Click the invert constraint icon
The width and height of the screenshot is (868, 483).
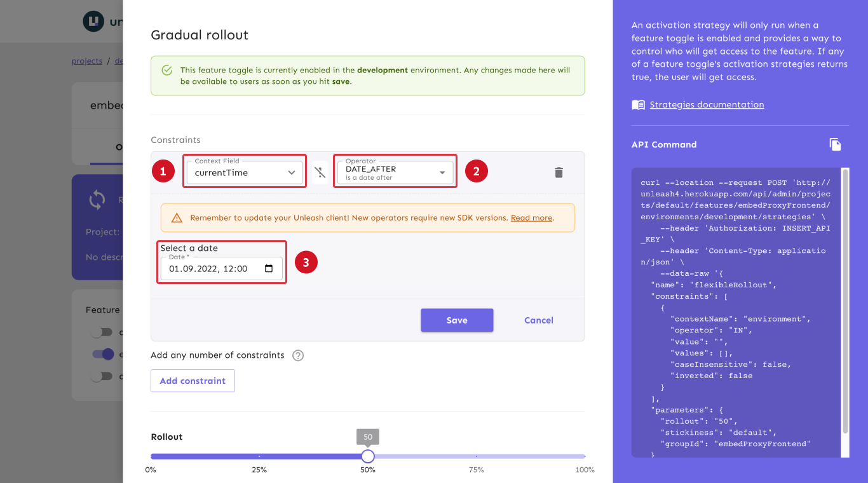320,172
